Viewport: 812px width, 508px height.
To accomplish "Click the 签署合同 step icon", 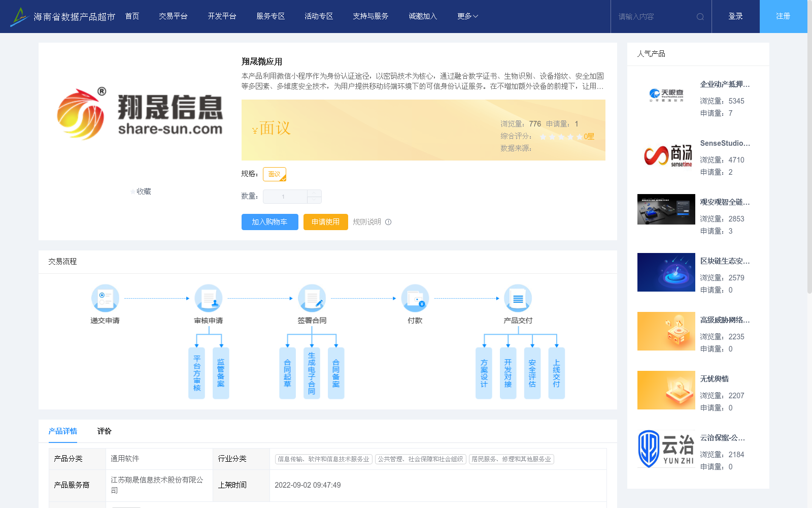I will (312, 298).
